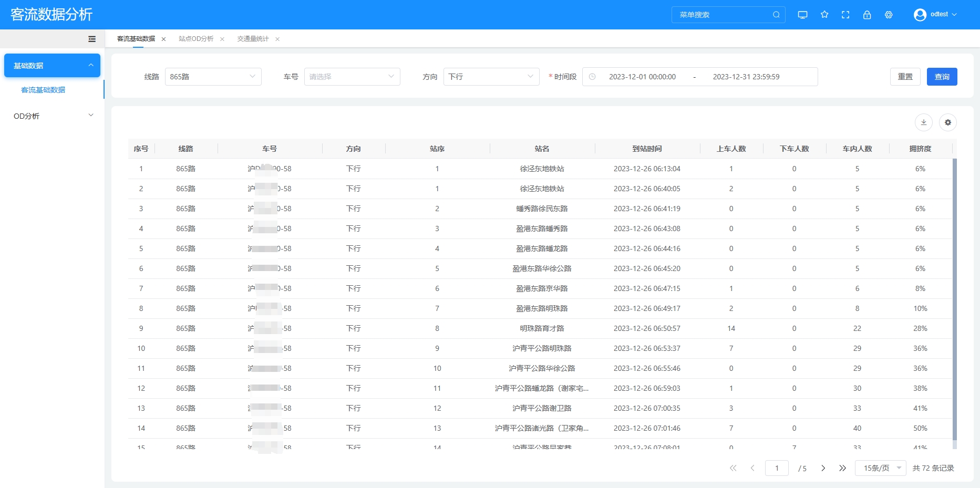Click the 站名 column header
Viewport: 980px width, 488px height.
(x=542, y=149)
